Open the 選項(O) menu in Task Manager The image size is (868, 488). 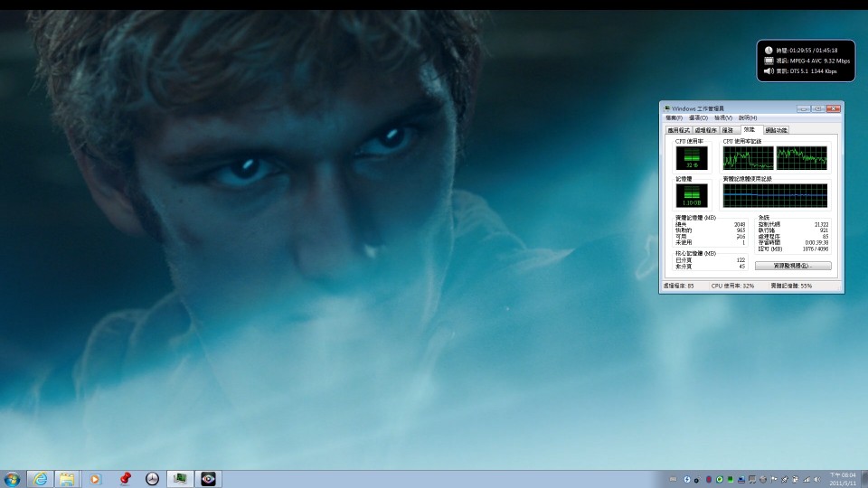coord(698,118)
